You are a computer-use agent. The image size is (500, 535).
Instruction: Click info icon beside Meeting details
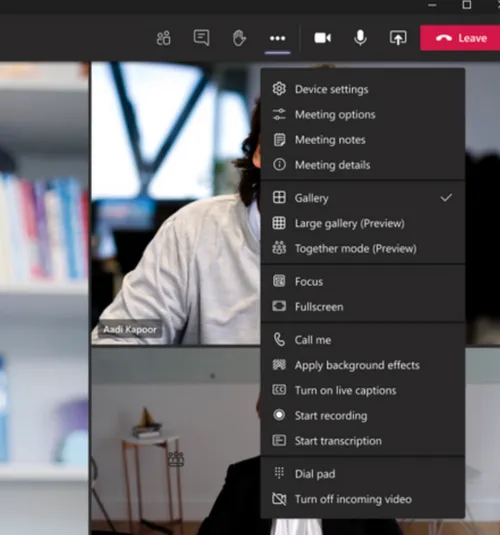click(279, 164)
